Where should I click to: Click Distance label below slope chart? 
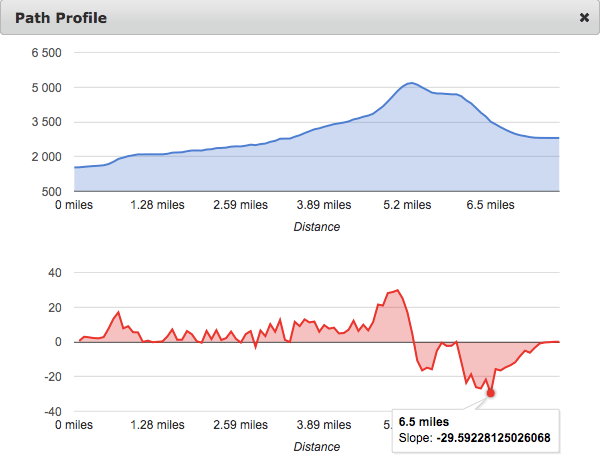[316, 446]
